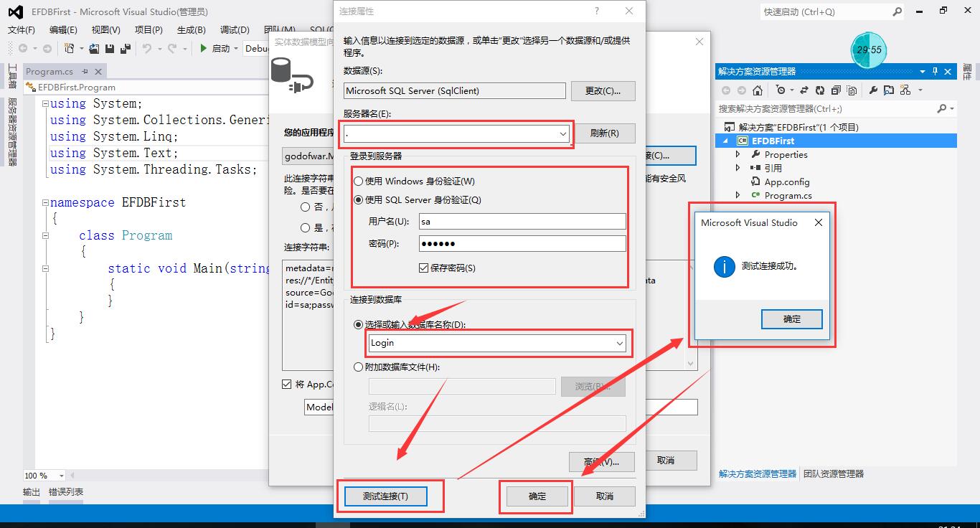Click the Solution Explorer search magnifier icon
The width and height of the screenshot is (980, 528).
tap(942, 108)
